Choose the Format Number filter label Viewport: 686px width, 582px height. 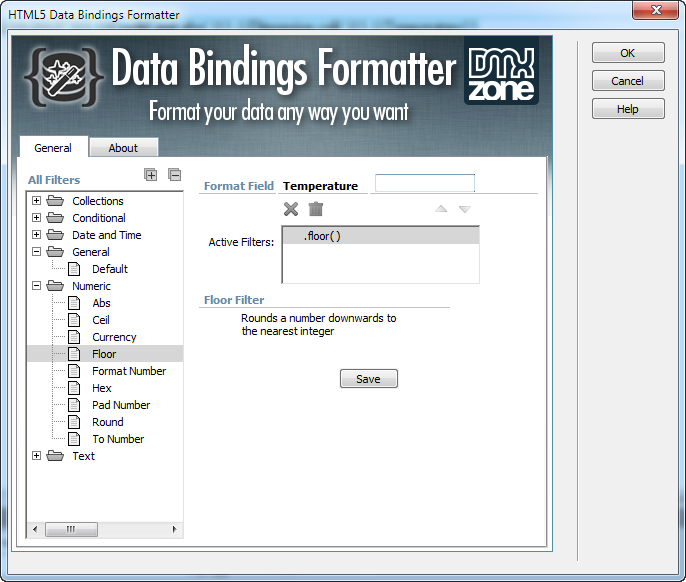(129, 371)
